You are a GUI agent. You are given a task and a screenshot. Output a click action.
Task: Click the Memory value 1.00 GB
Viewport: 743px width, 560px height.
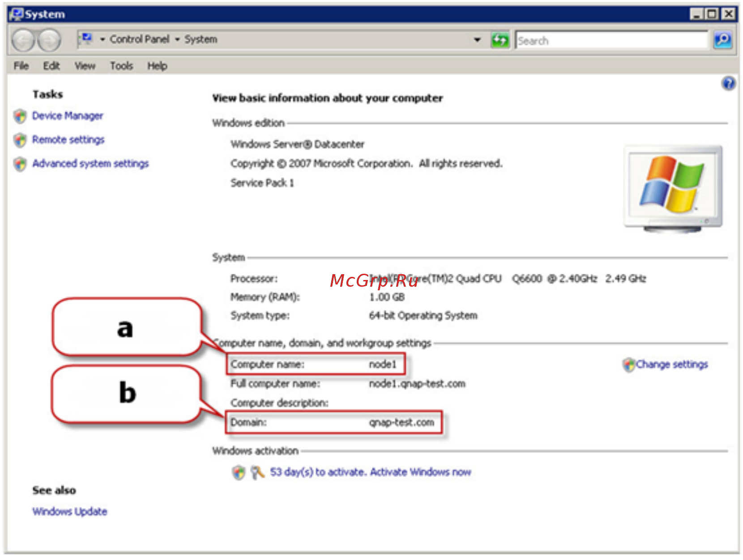pyautogui.click(x=387, y=297)
